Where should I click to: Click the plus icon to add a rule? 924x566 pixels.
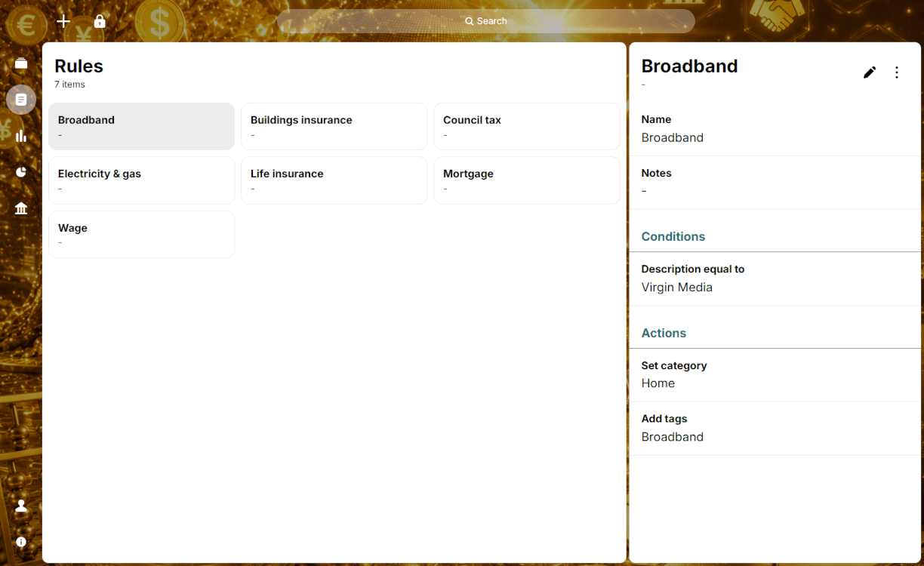coord(63,21)
